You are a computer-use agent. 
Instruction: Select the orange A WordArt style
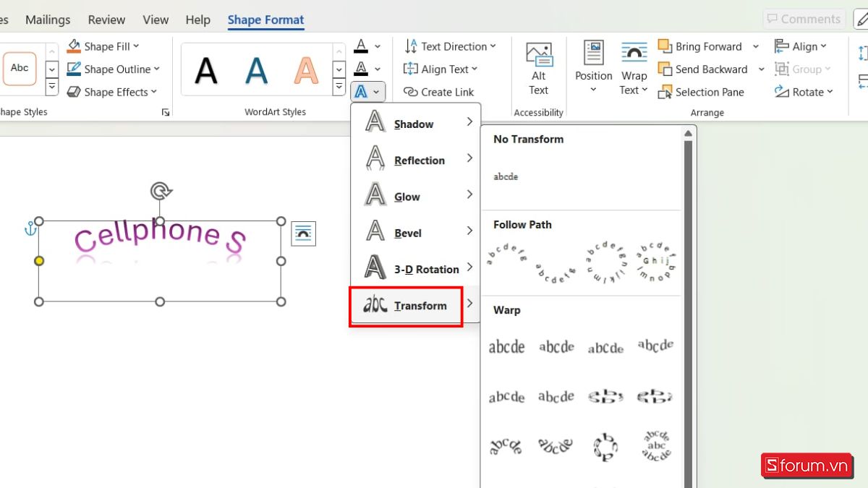(306, 70)
